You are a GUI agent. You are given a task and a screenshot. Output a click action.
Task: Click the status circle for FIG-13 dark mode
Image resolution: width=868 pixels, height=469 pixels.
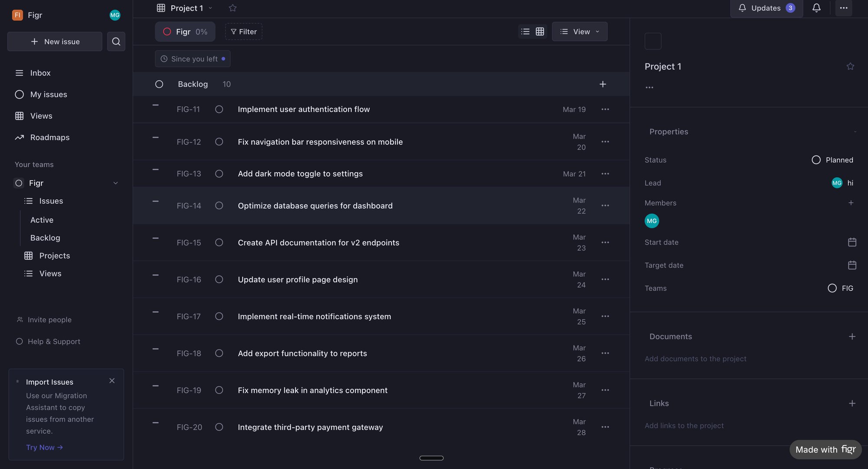point(219,174)
